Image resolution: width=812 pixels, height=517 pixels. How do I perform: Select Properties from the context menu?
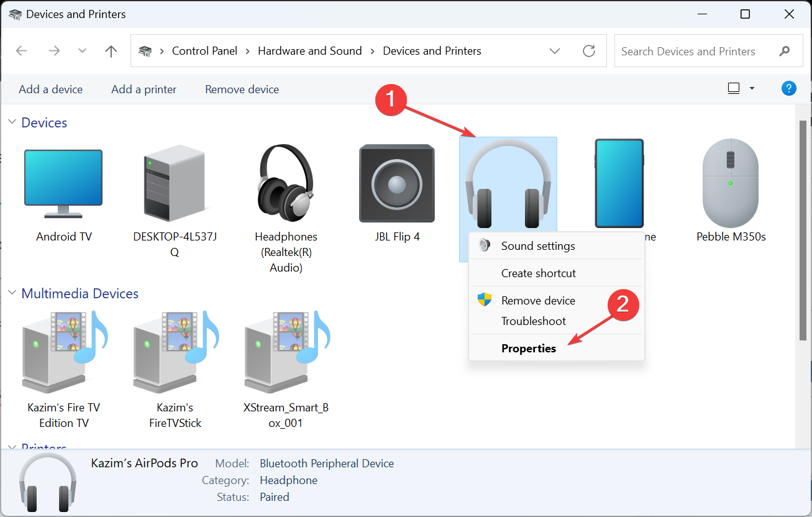point(529,348)
